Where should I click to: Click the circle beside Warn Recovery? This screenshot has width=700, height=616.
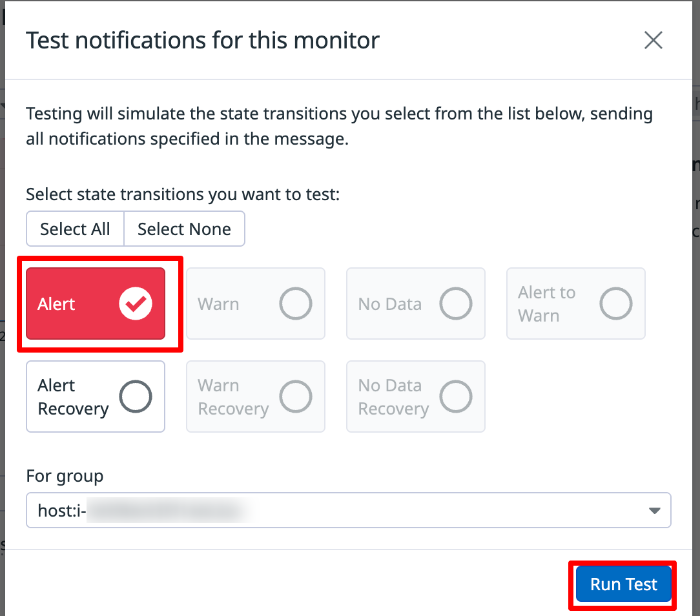[295, 397]
